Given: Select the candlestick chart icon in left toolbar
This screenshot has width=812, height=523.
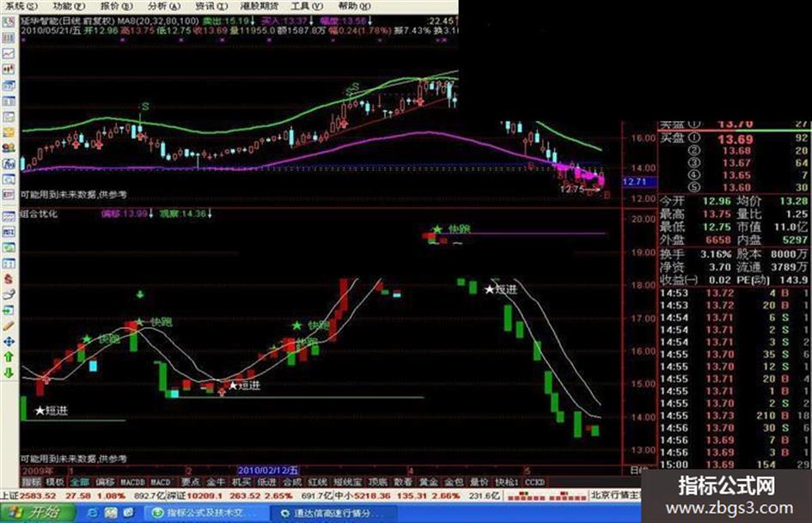Looking at the screenshot, I should coord(9,70).
